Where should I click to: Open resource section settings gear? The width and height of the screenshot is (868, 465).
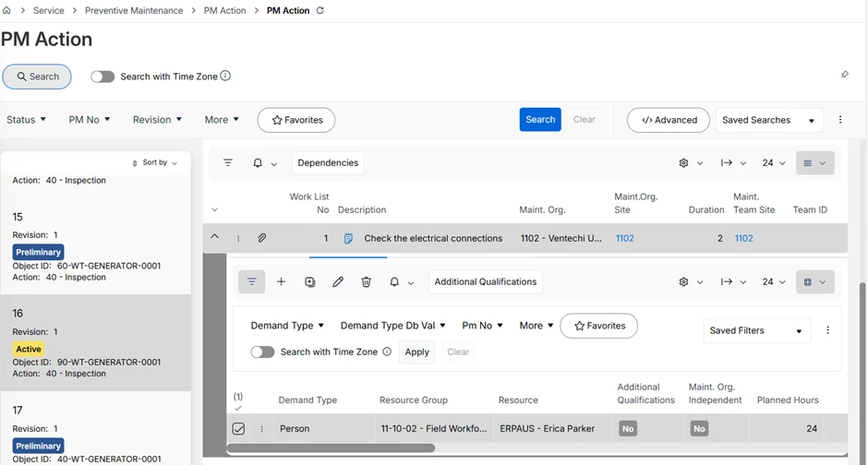pos(683,282)
